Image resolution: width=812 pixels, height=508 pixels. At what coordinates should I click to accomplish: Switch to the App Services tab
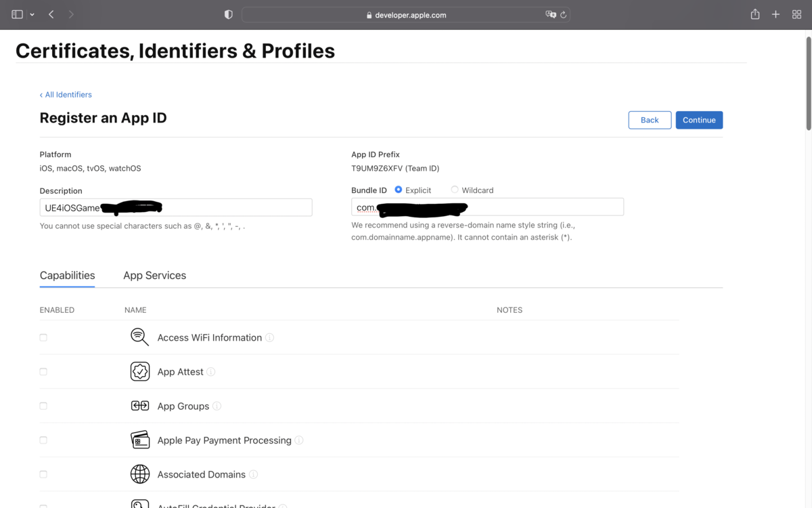point(154,276)
